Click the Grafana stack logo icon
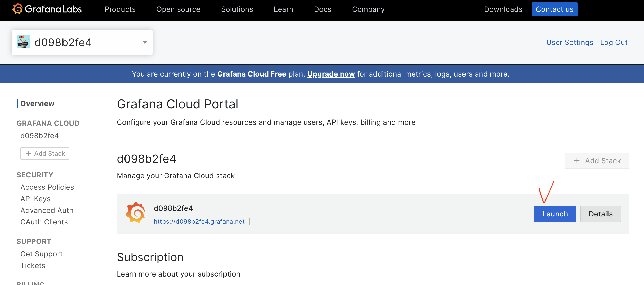Viewport: 644px width, 285px height. pos(135,213)
